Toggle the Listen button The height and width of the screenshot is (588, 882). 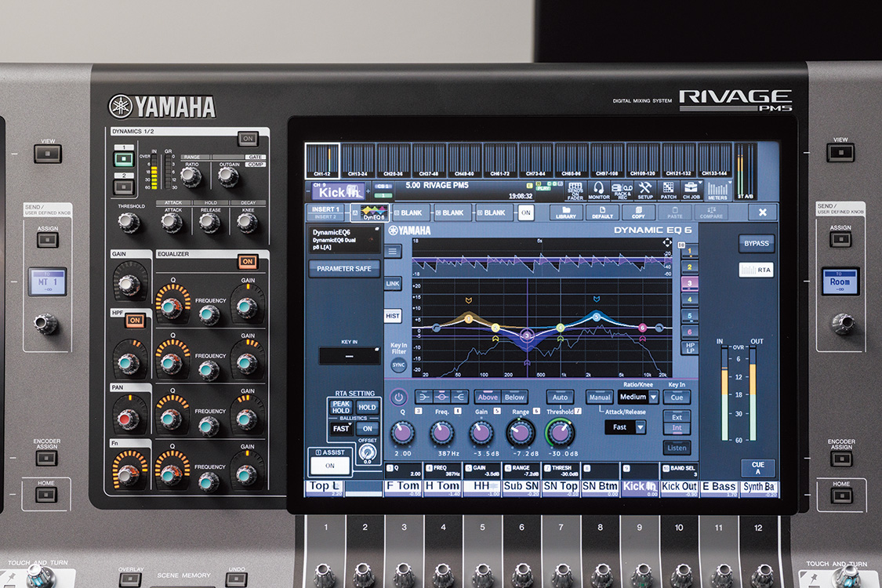(x=677, y=448)
